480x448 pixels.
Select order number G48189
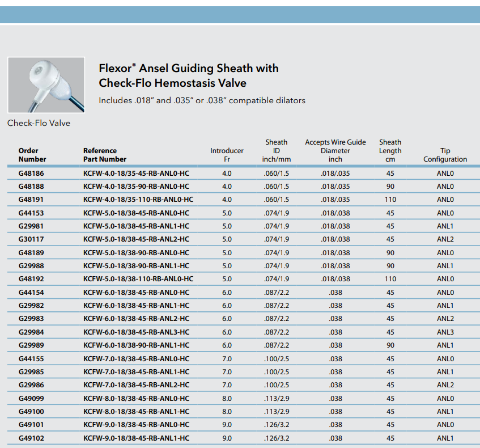[x=31, y=253]
